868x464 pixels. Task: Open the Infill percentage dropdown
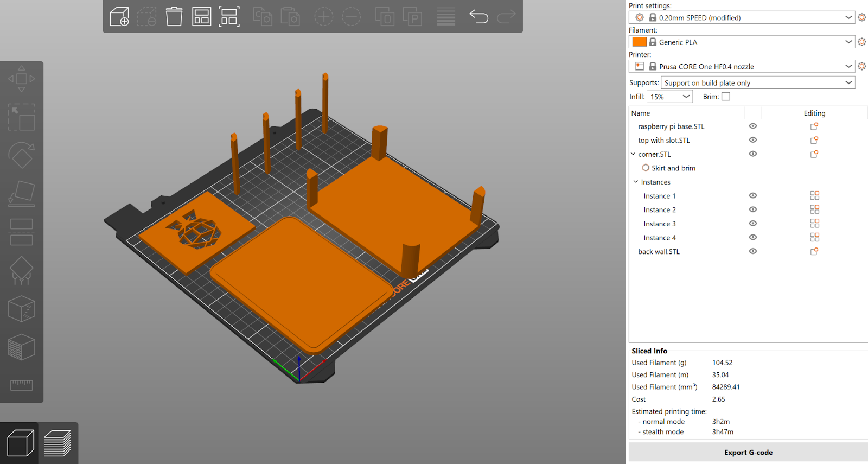(669, 97)
